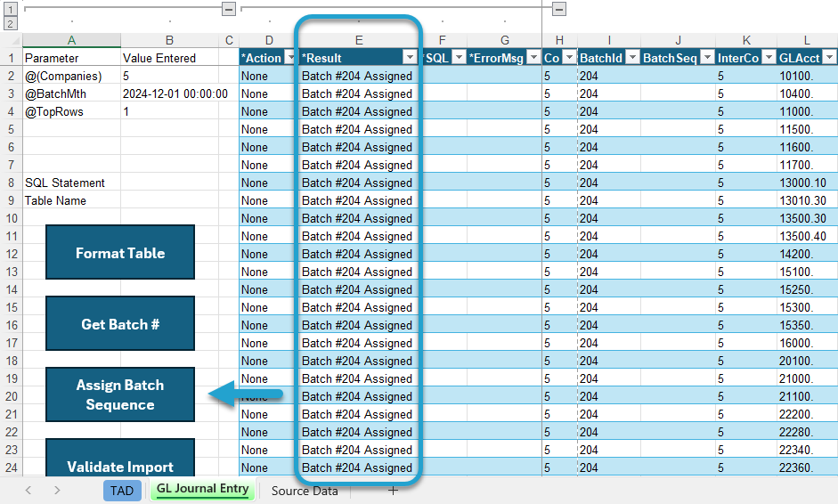Viewport: 838px width, 504px height.
Task: Select GLAcct cell 14200.
Action: [807, 254]
